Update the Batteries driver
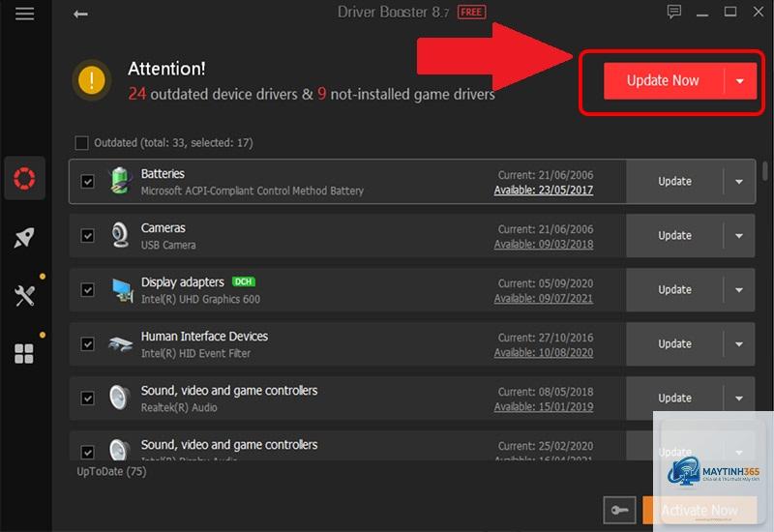This screenshot has width=774, height=532. (x=674, y=182)
